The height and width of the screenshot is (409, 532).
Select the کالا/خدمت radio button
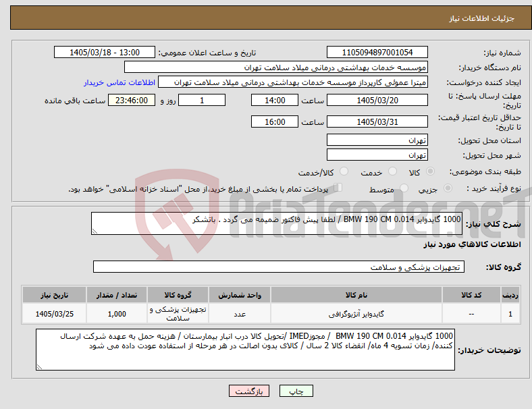344,171
